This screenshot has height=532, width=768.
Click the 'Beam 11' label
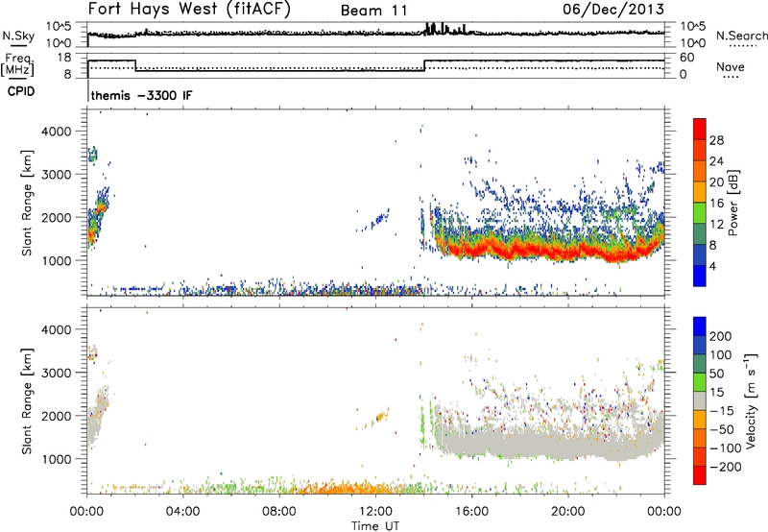pyautogui.click(x=373, y=11)
